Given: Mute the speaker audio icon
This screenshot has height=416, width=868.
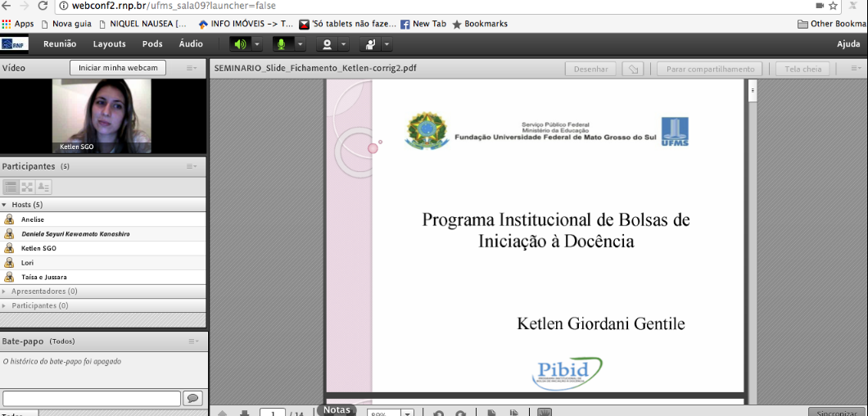Looking at the screenshot, I should (x=239, y=44).
